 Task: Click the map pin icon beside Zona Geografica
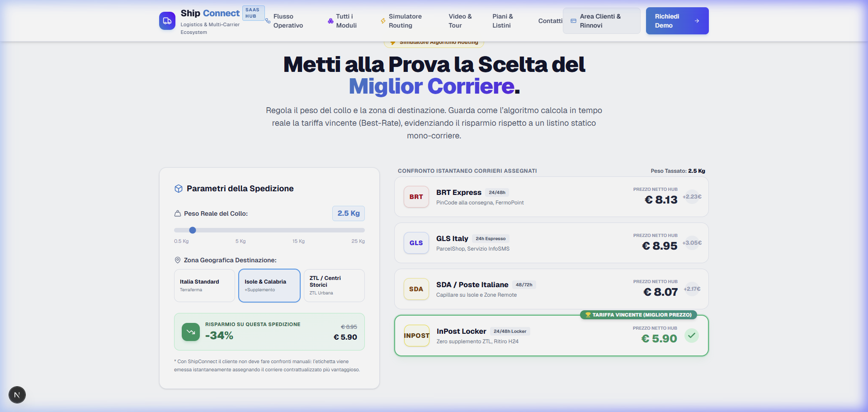tap(178, 260)
